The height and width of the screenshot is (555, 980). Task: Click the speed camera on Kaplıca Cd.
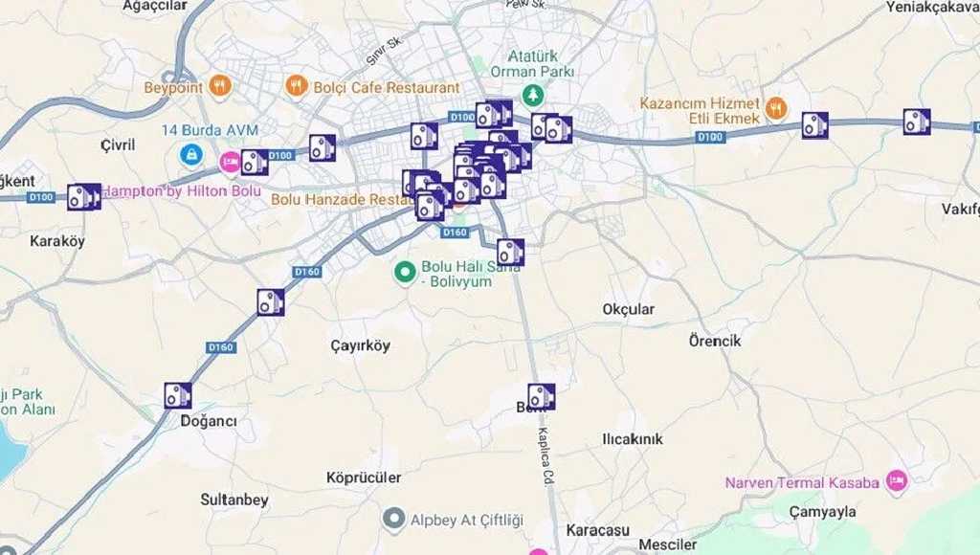542,397
